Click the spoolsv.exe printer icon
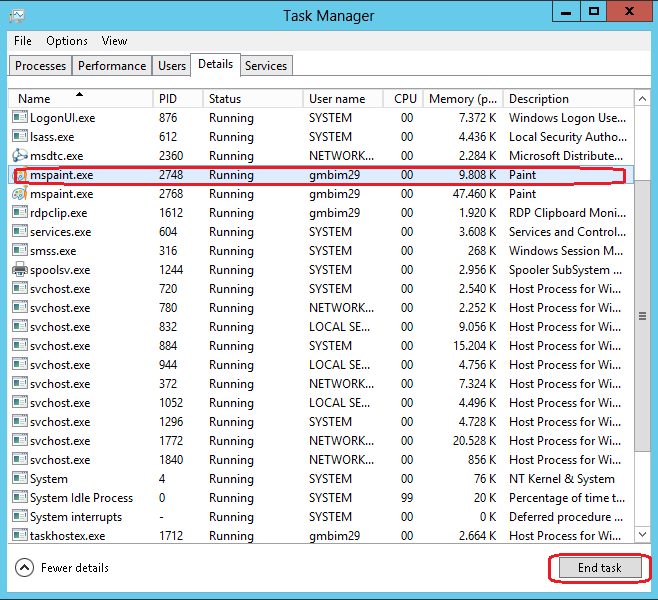This screenshot has height=600, width=658. point(20,270)
